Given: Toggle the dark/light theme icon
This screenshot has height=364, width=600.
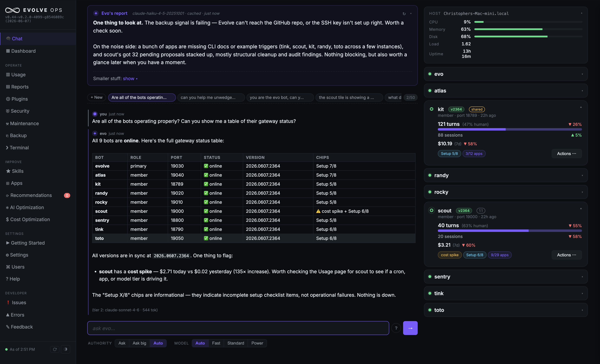Looking at the screenshot, I should click(x=66, y=349).
